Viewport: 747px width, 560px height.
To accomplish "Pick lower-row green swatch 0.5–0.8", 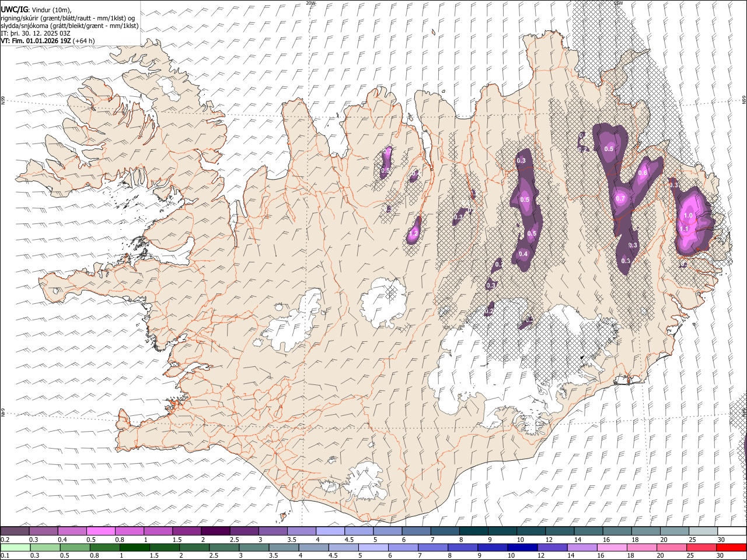I will [75, 547].
